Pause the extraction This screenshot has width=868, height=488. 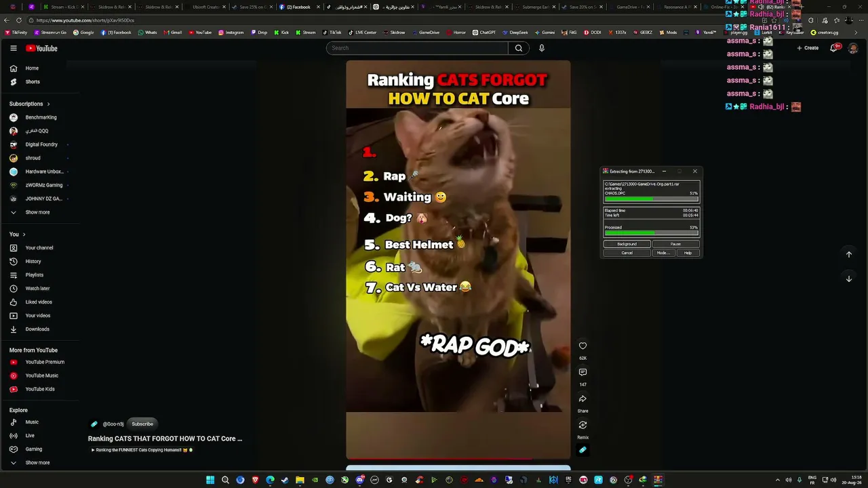675,244
